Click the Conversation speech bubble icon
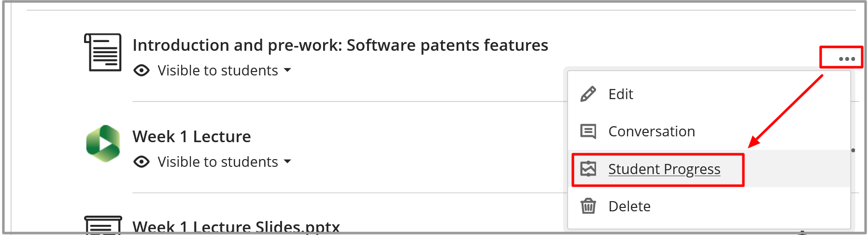The height and width of the screenshot is (235, 868). pos(588,132)
